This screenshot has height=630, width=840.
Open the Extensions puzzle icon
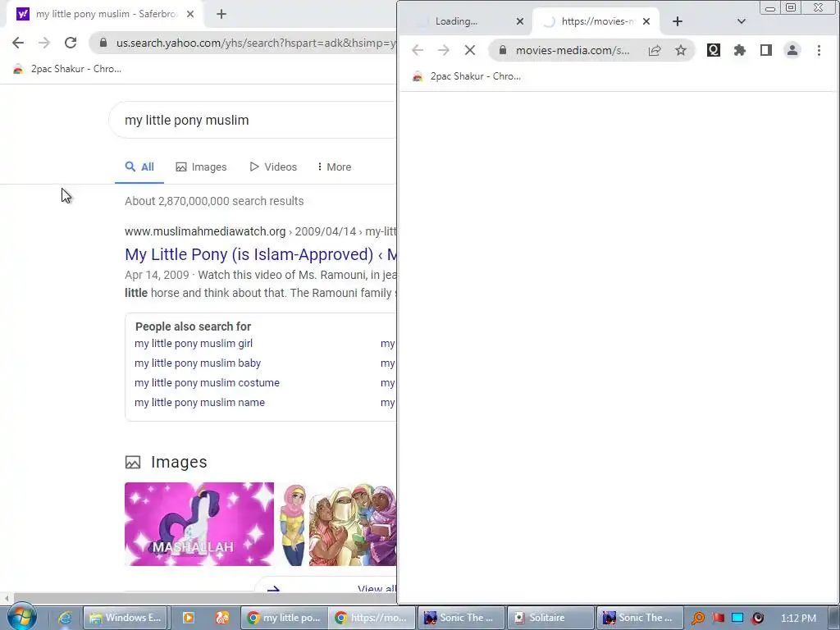(x=740, y=50)
